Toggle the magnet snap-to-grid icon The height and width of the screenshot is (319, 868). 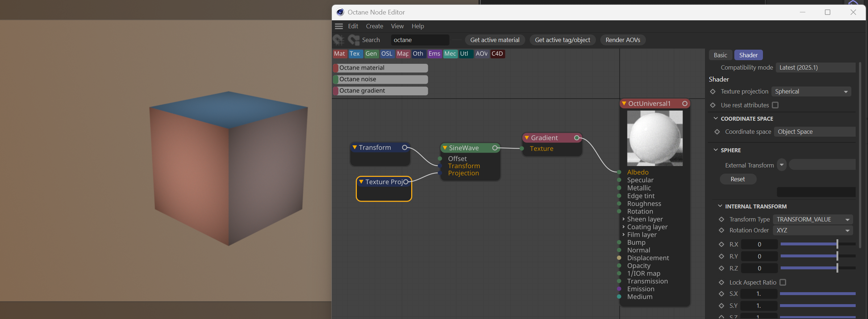pos(339,40)
